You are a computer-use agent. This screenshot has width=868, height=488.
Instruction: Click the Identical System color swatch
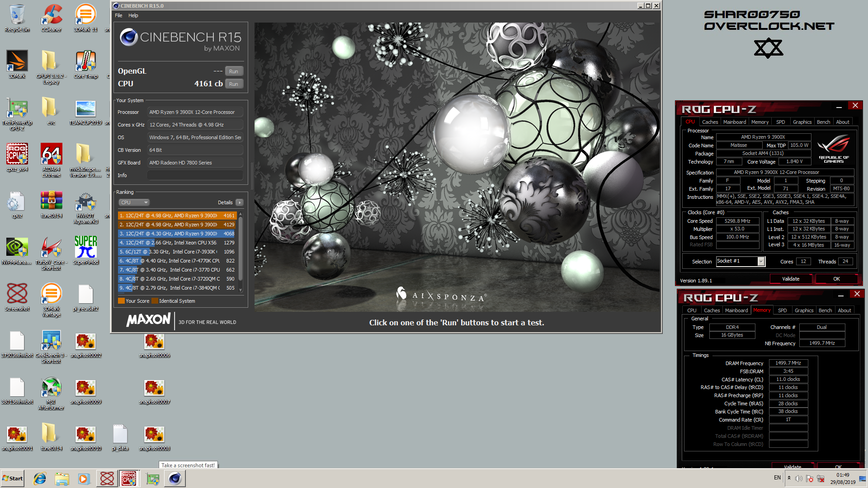coord(155,301)
